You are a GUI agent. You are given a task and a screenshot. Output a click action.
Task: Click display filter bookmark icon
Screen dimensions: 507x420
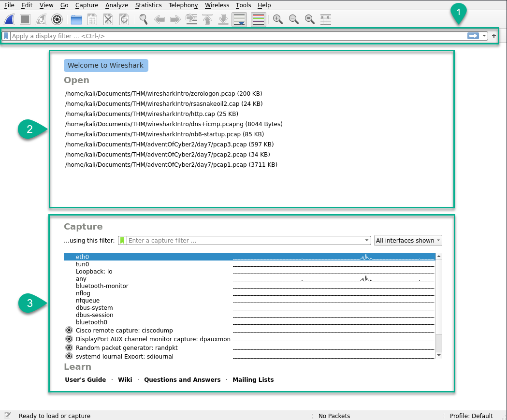6,36
